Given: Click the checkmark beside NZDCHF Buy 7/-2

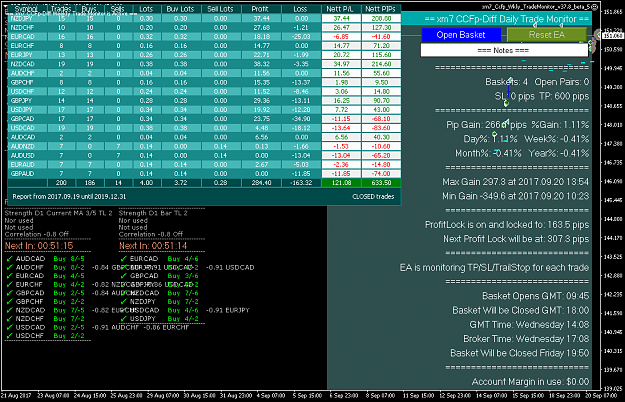Looking at the screenshot, I should point(10,319).
